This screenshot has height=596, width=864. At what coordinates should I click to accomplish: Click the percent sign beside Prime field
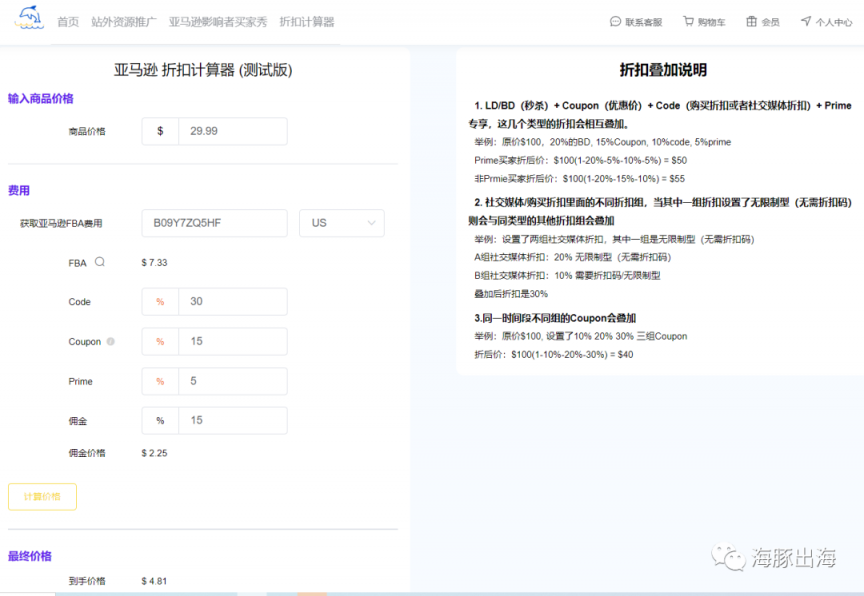tap(160, 381)
